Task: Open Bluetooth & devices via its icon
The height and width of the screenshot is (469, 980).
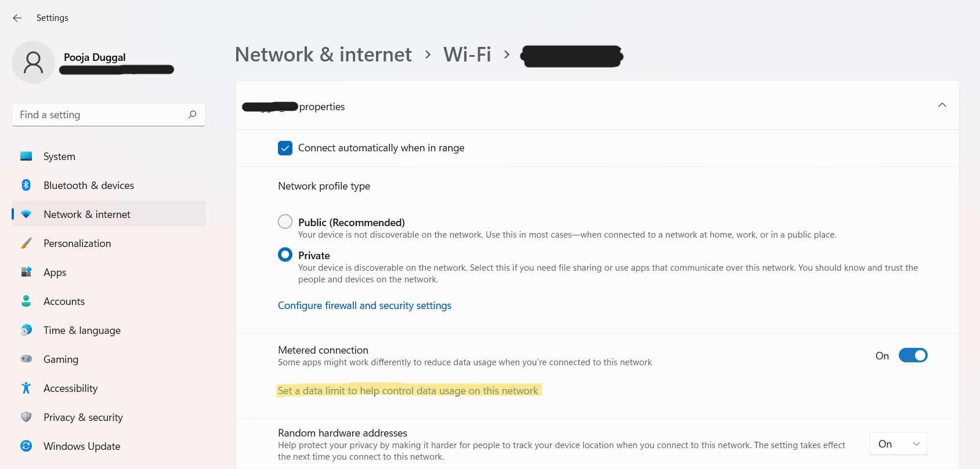Action: click(x=26, y=186)
